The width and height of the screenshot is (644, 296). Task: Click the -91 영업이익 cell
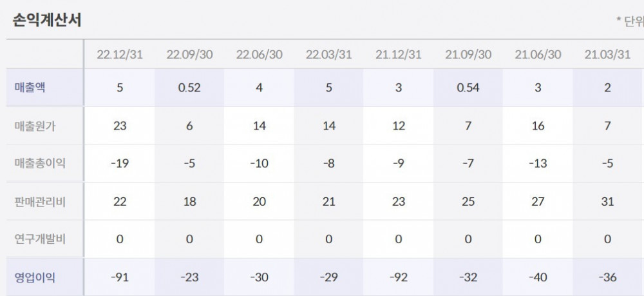[x=120, y=278]
